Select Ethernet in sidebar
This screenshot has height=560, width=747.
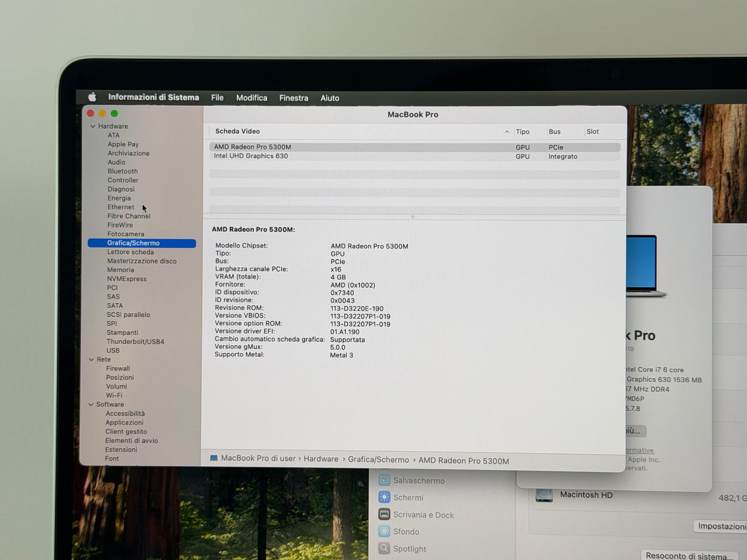pyautogui.click(x=121, y=207)
